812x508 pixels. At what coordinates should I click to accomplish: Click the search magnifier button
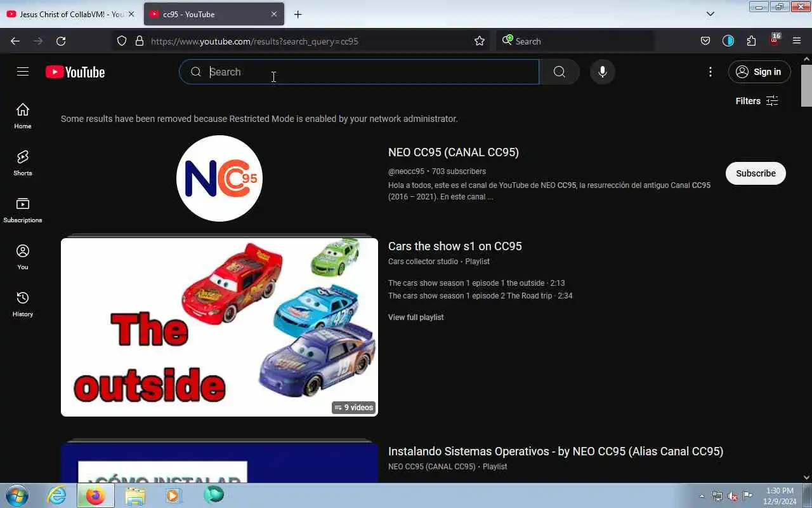coord(559,72)
